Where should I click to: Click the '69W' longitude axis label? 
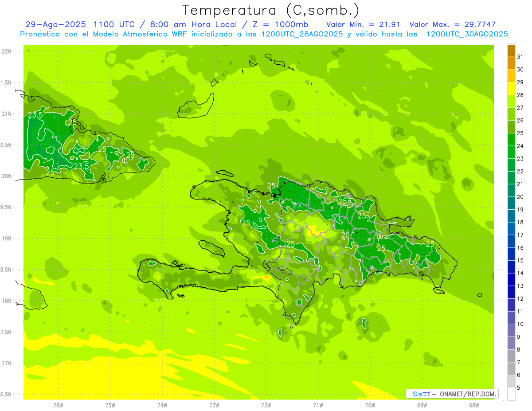(422, 405)
